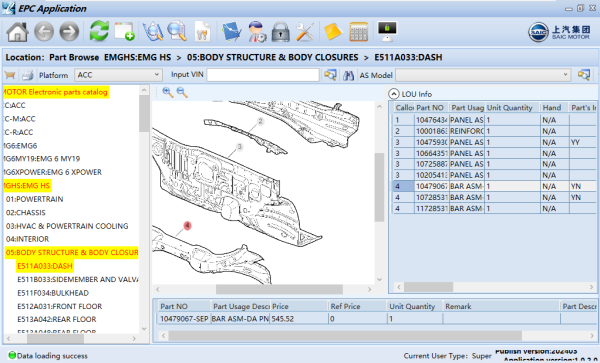Click search icon after AS Model box
This screenshot has width=600, height=363.
(584, 75)
